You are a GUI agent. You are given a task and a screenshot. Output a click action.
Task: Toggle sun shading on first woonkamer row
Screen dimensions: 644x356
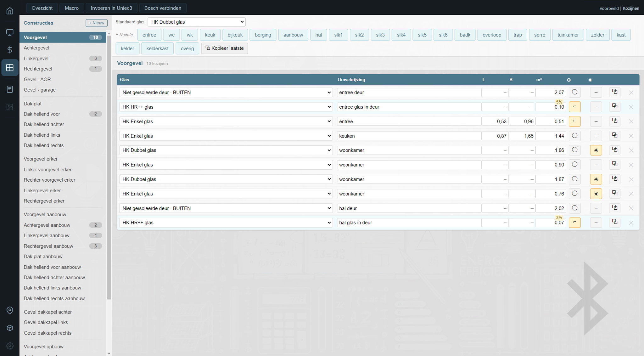pyautogui.click(x=596, y=150)
